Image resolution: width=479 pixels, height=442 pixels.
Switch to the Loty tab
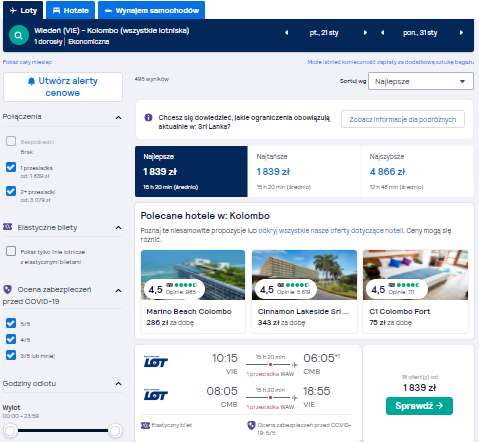23,10
